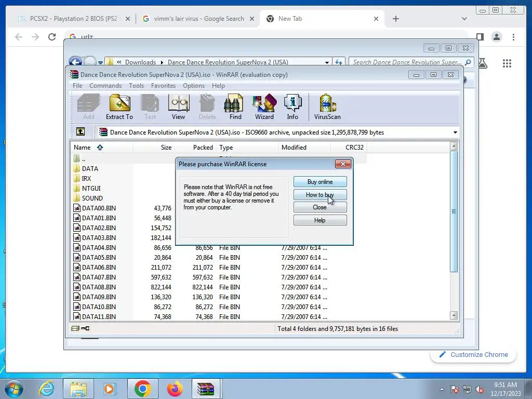Open the Chrome three-dot menu
This screenshot has width=532, height=399.
coord(513,37)
